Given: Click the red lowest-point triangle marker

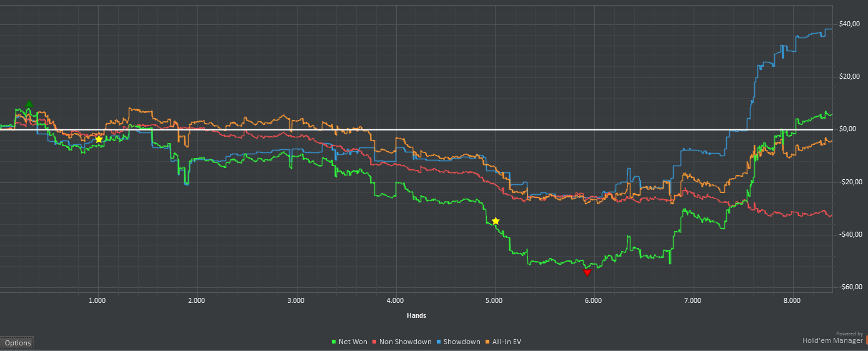Looking at the screenshot, I should click(587, 272).
